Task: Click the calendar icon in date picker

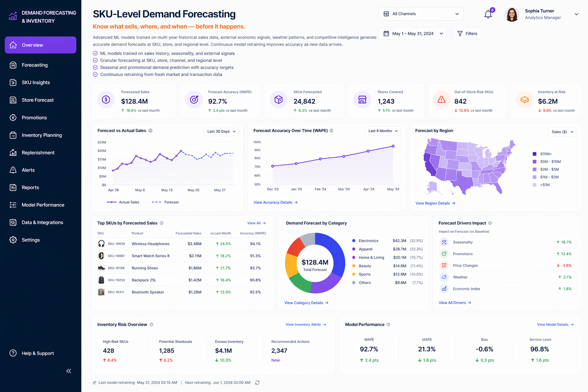Action: point(386,33)
